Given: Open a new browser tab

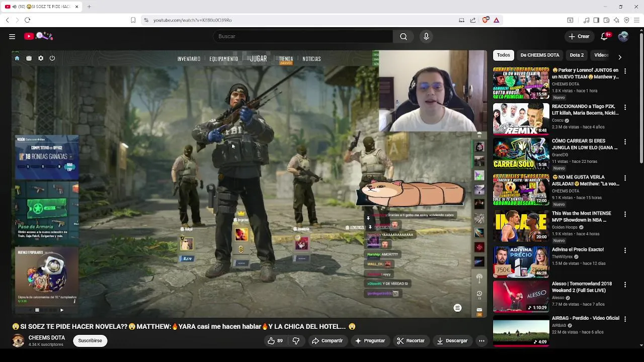Looking at the screenshot, I should pos(89,7).
